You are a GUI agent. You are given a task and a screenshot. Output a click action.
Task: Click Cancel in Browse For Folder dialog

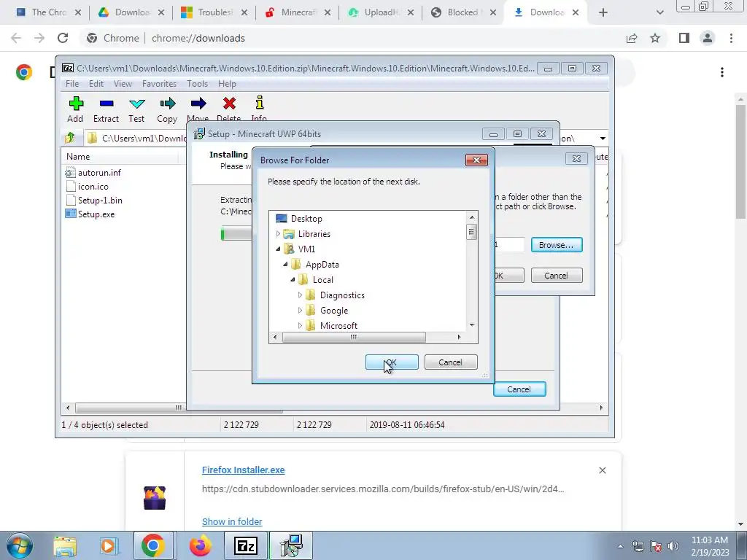(451, 362)
